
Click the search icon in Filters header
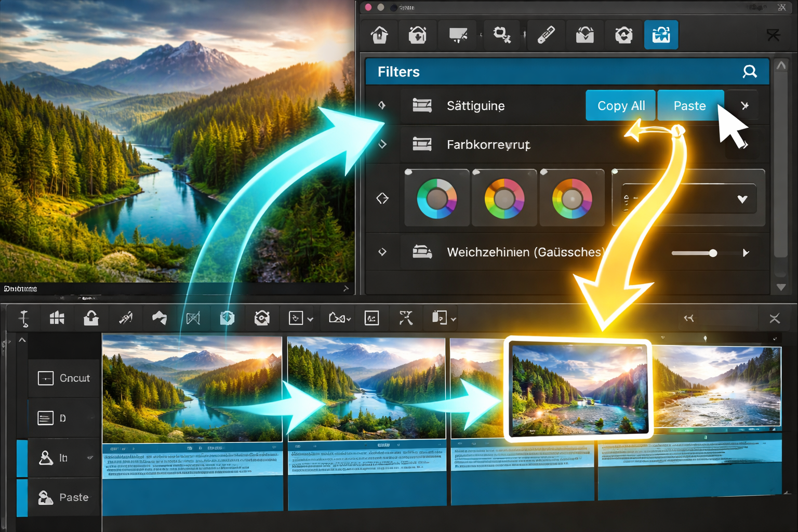[x=750, y=72]
